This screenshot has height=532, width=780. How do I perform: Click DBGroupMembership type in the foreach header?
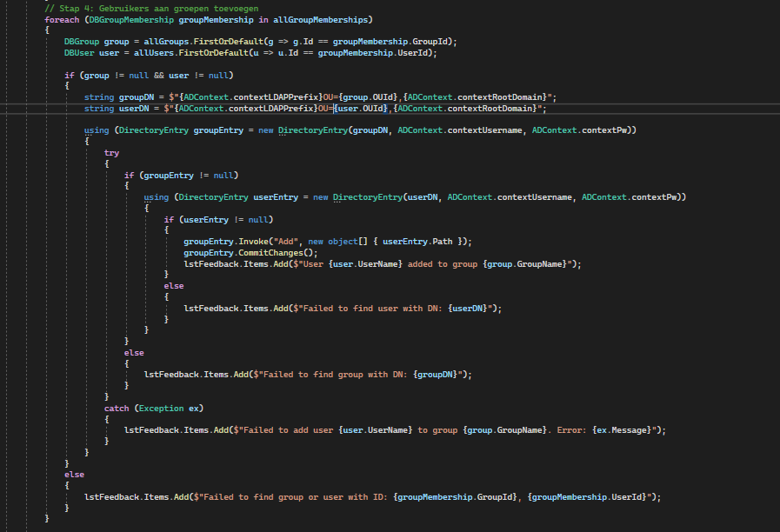(131, 20)
